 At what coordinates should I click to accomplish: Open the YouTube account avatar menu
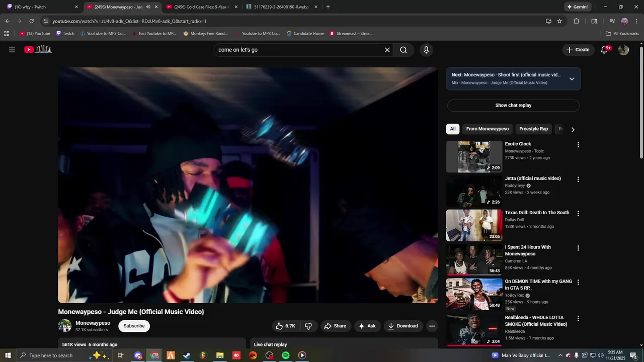(x=623, y=50)
